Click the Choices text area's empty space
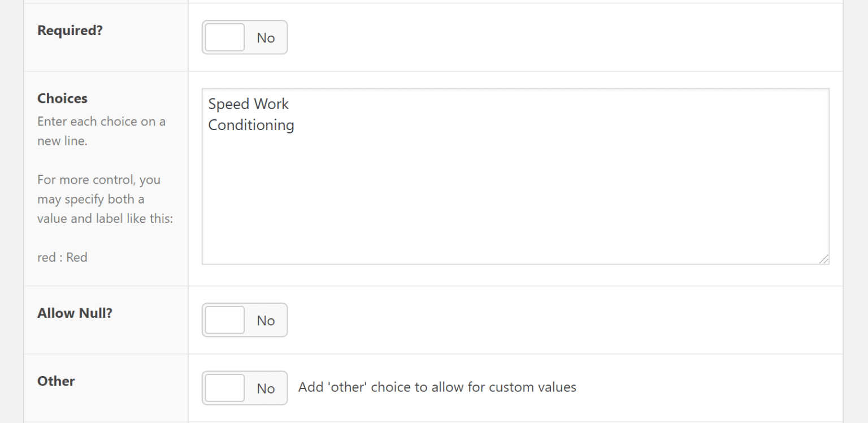The image size is (868, 423). 514,198
